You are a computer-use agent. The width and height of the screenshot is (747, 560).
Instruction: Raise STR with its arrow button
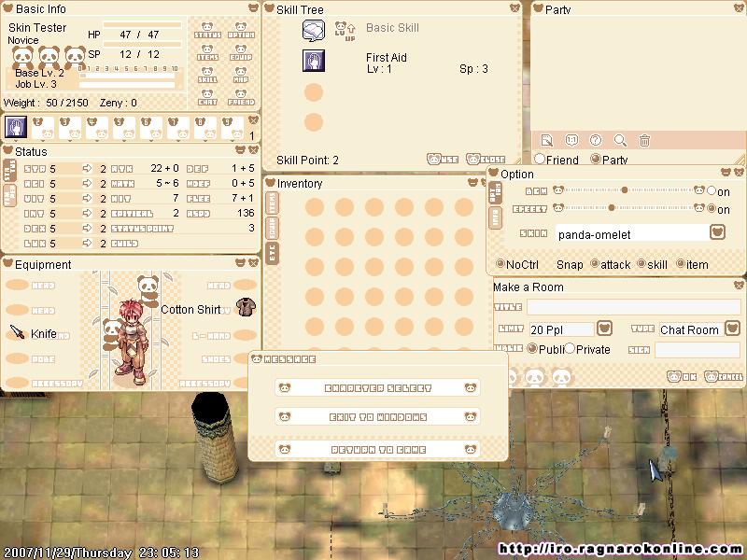point(87,168)
